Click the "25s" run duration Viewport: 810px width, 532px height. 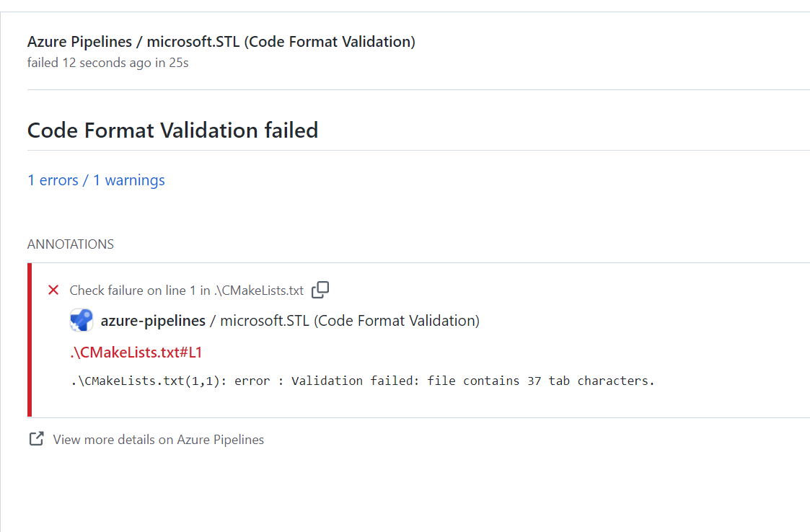pyautogui.click(x=177, y=63)
